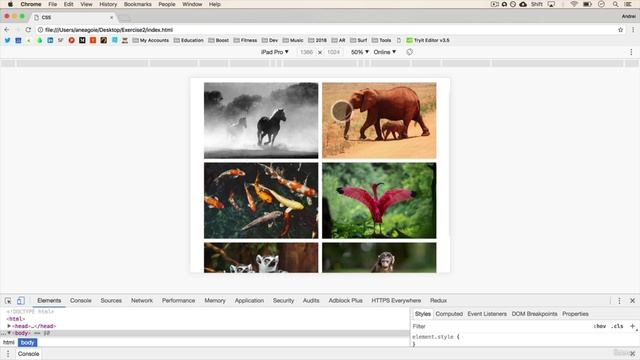Click the device height input field
Image resolution: width=640 pixels, height=360 pixels.
click(x=333, y=52)
